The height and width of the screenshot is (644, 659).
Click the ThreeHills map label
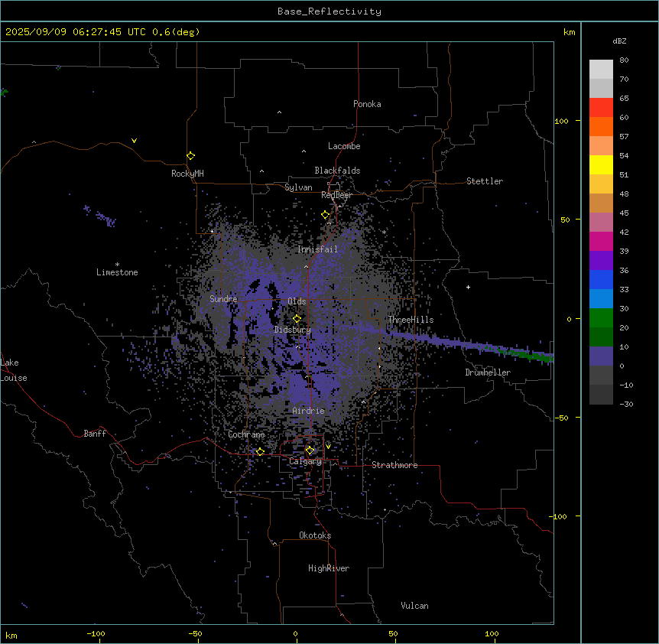pos(411,320)
